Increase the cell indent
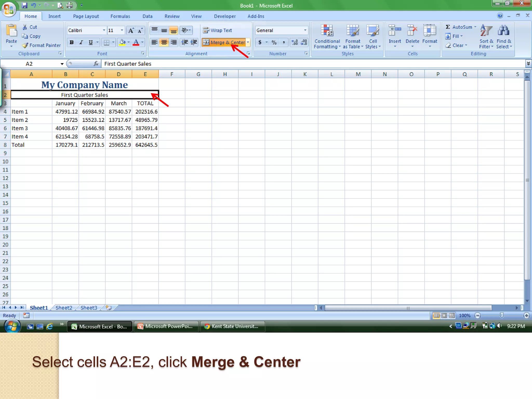The height and width of the screenshot is (399, 532). click(194, 42)
